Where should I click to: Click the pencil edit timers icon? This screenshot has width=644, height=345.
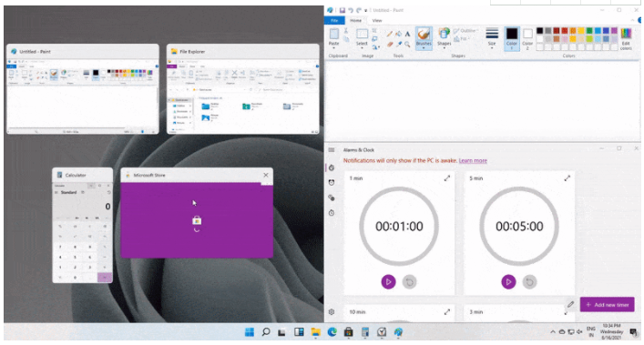(570, 304)
